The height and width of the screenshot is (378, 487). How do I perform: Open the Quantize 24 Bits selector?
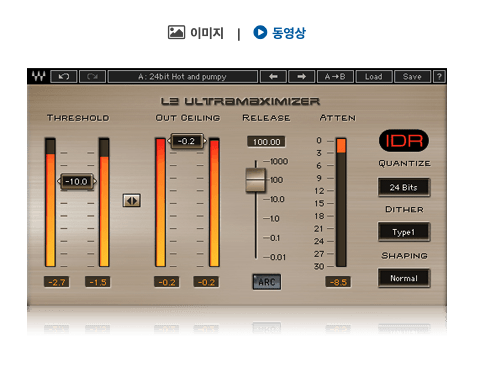[404, 187]
